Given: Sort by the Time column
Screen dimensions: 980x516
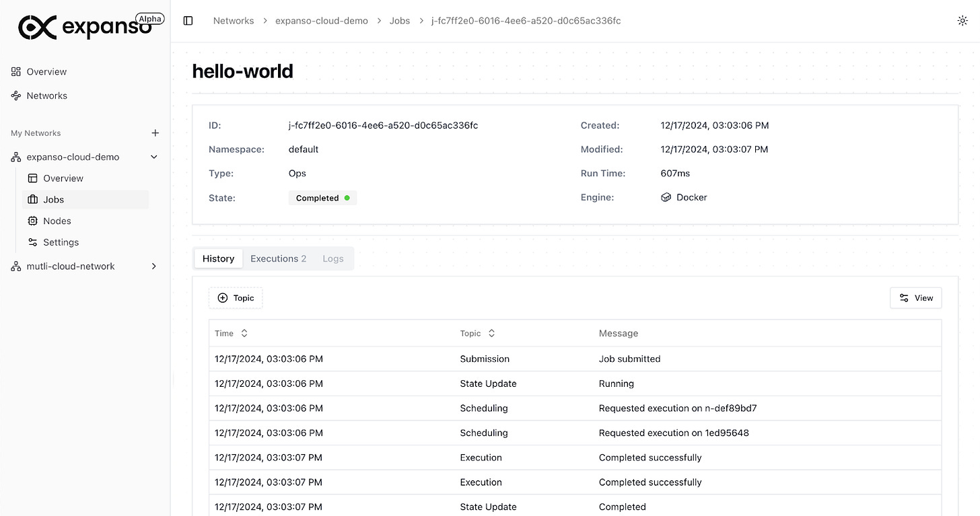Looking at the screenshot, I should 232,334.
